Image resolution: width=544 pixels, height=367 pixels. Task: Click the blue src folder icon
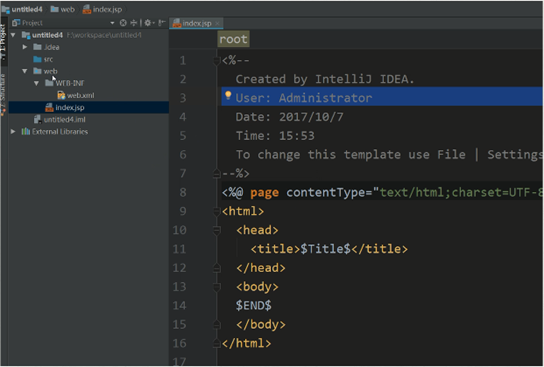[37, 59]
